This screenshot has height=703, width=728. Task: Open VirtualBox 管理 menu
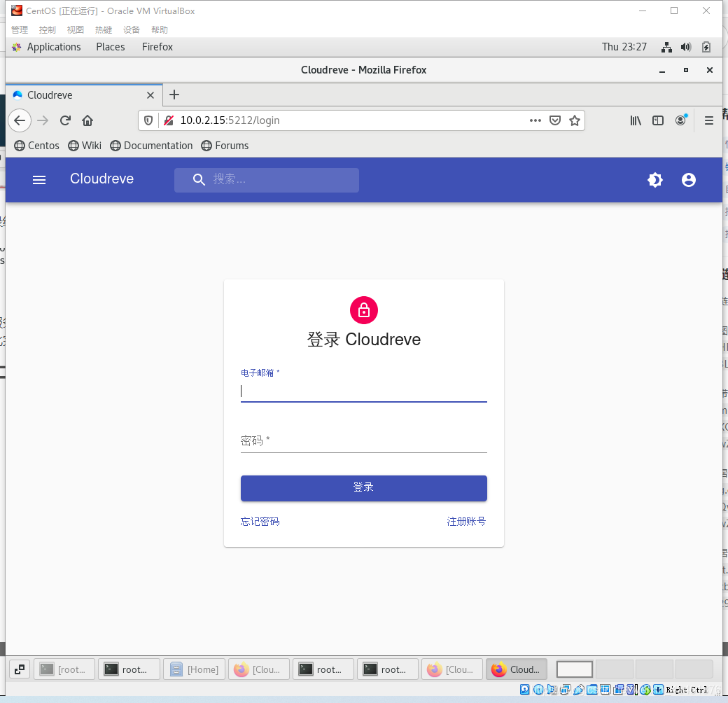point(20,29)
